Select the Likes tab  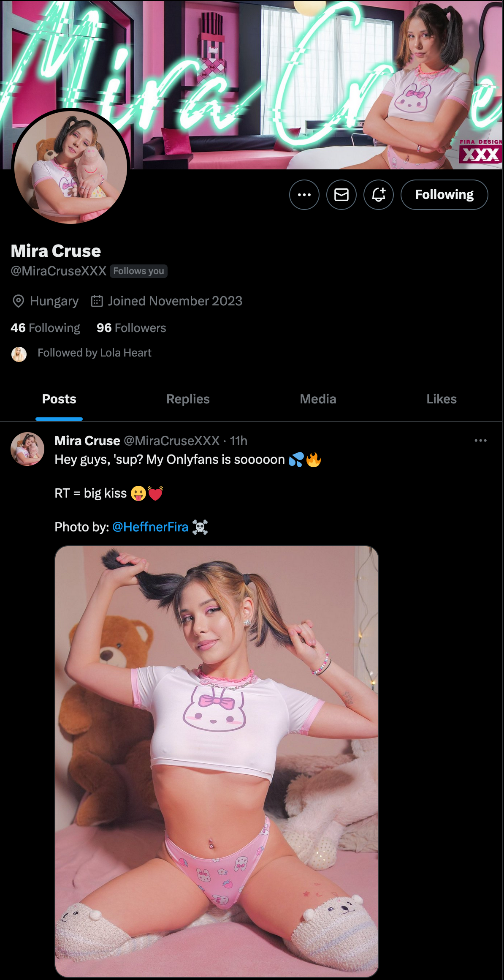coord(441,399)
